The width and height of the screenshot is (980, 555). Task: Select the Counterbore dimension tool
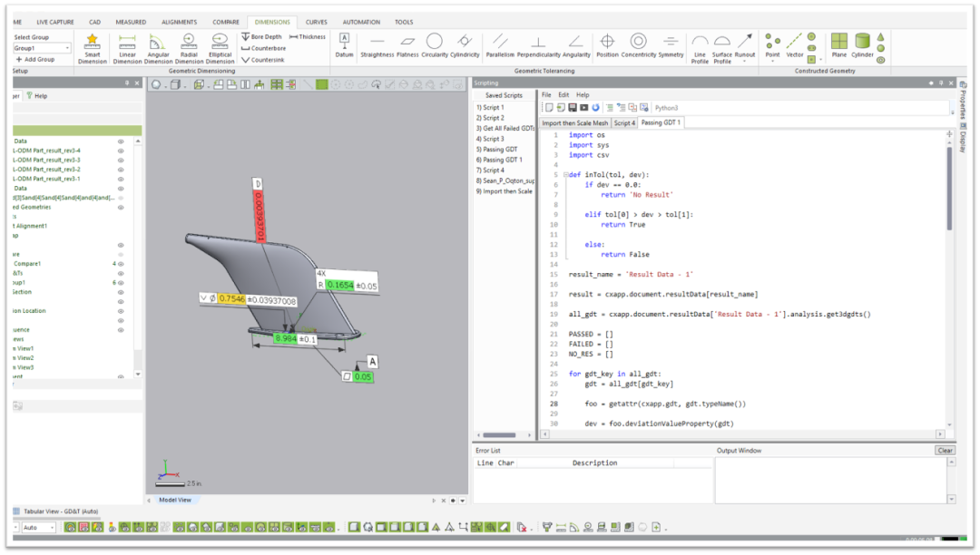coord(263,48)
